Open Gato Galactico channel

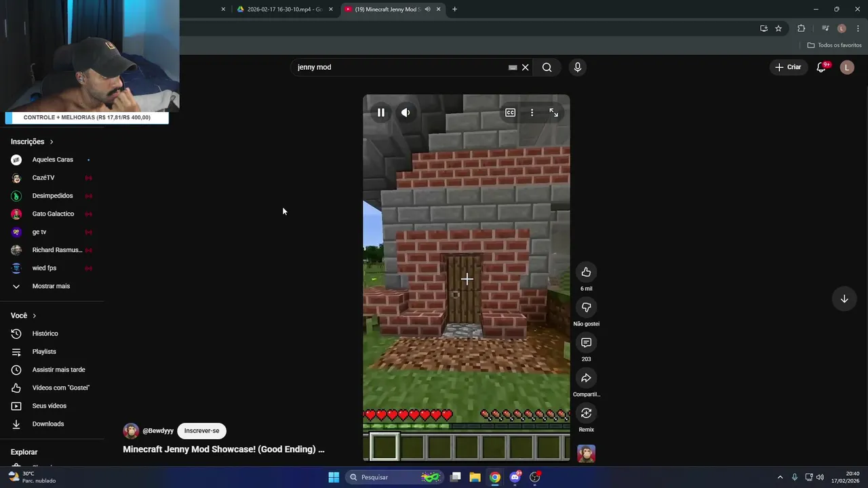coord(52,214)
